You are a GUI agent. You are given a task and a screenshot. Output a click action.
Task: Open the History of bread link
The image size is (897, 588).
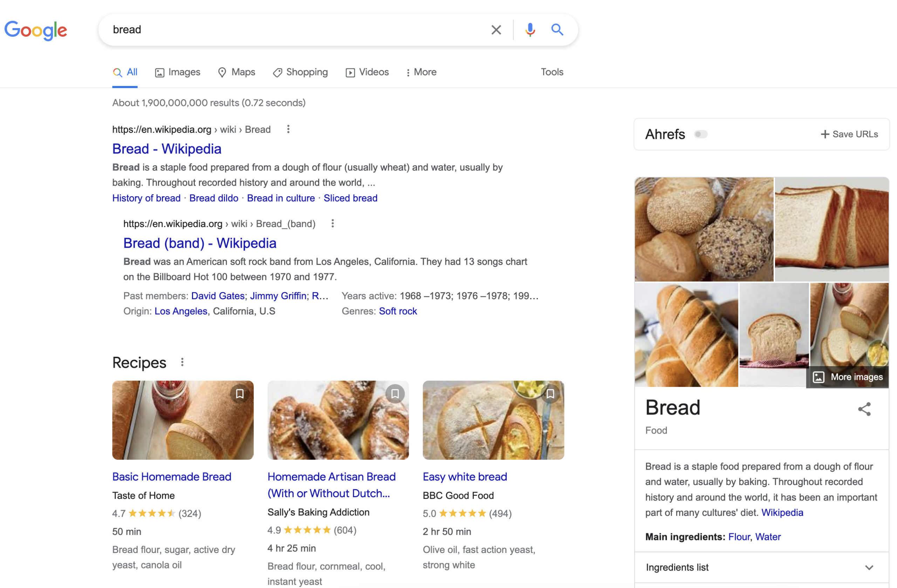click(146, 198)
